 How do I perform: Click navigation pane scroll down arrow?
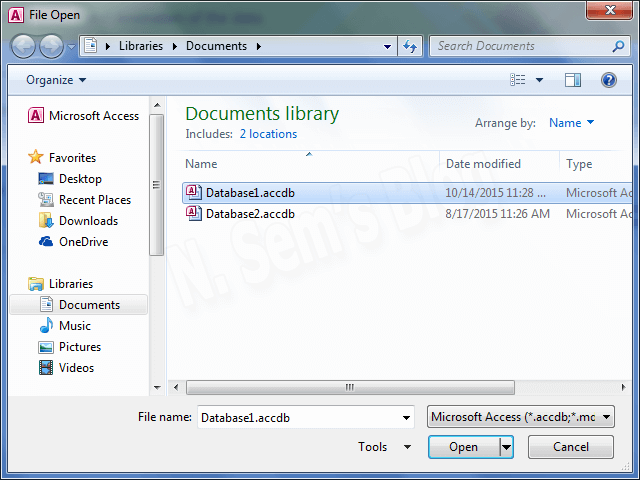(157, 387)
